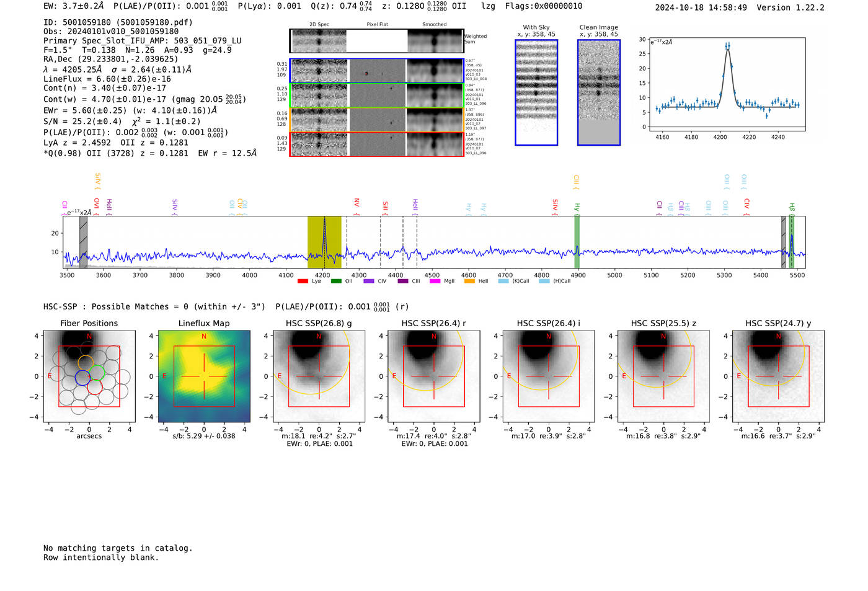This screenshot has width=868, height=591.
Task: Select the green Hβ band near 5480Å
Action: [791, 242]
